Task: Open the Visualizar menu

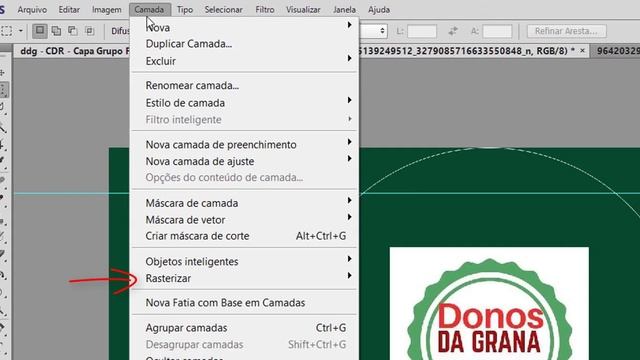Action: click(303, 9)
